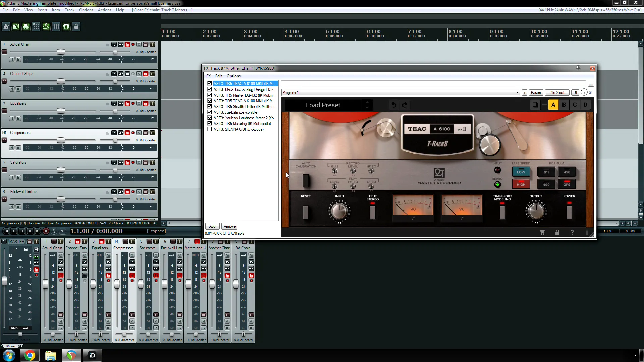Image resolution: width=644 pixels, height=362 pixels.
Task: Click Compressors track pan slider
Action: pyautogui.click(x=115, y=140)
